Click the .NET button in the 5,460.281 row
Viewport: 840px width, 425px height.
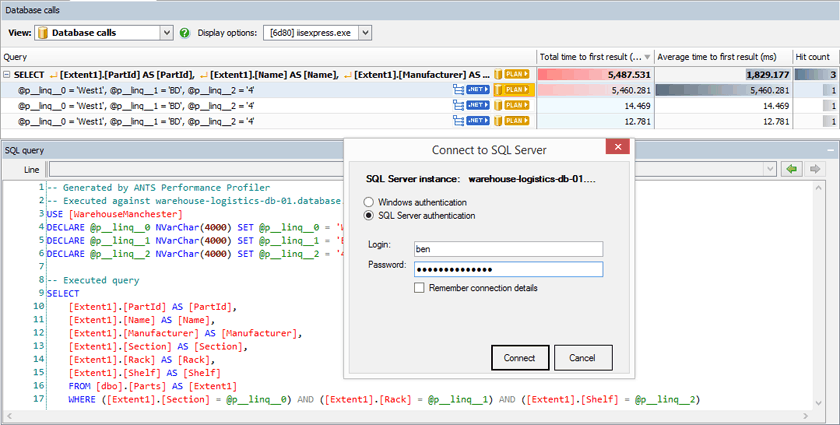(478, 90)
